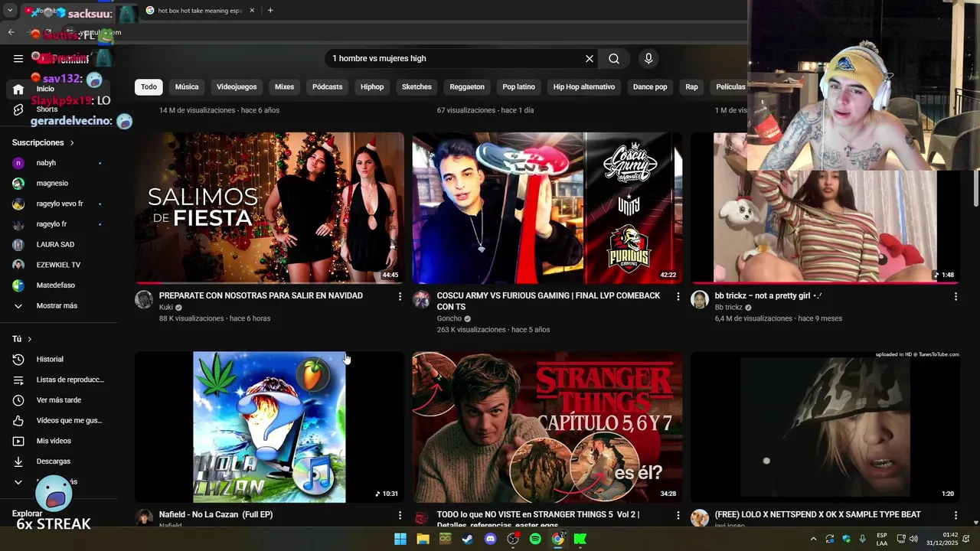Open the EZEWKIEL TV channel
Image resolution: width=980 pixels, height=551 pixels.
[58, 265]
